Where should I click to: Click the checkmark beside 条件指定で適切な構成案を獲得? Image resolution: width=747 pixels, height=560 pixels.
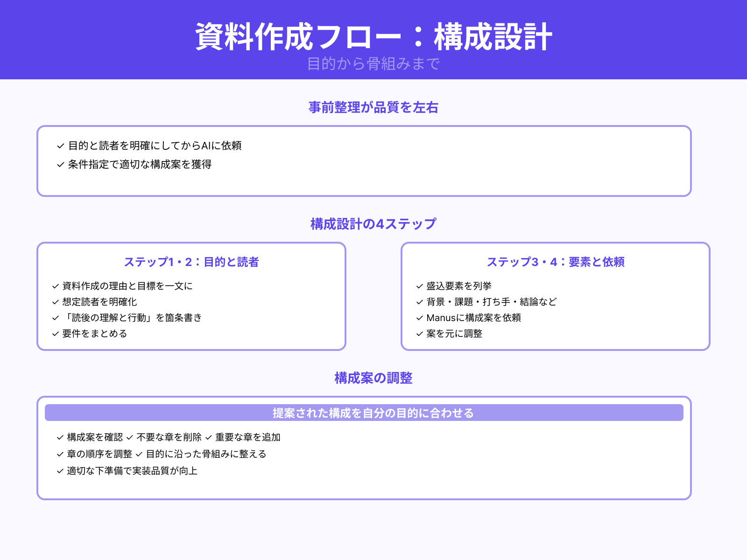tap(59, 164)
